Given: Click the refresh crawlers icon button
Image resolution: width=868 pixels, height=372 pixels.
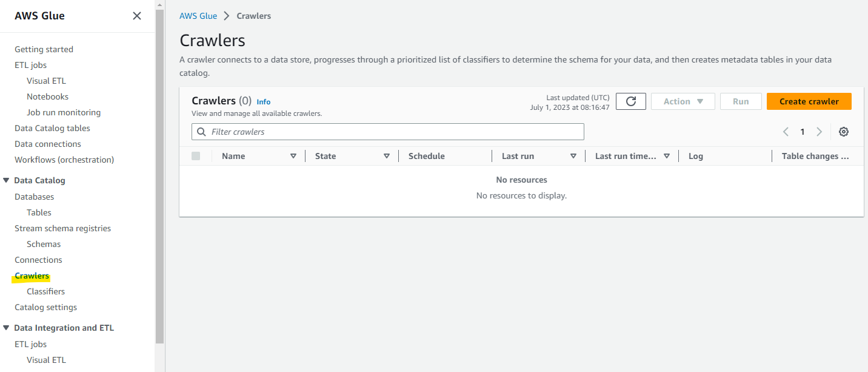Looking at the screenshot, I should click(630, 101).
